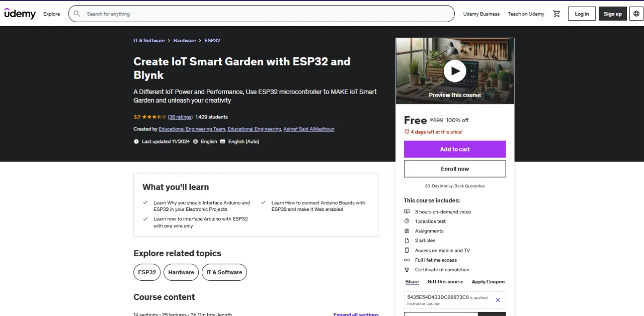The width and height of the screenshot is (644, 316).
Task: Expand all sections of course content
Action: tap(356, 314)
